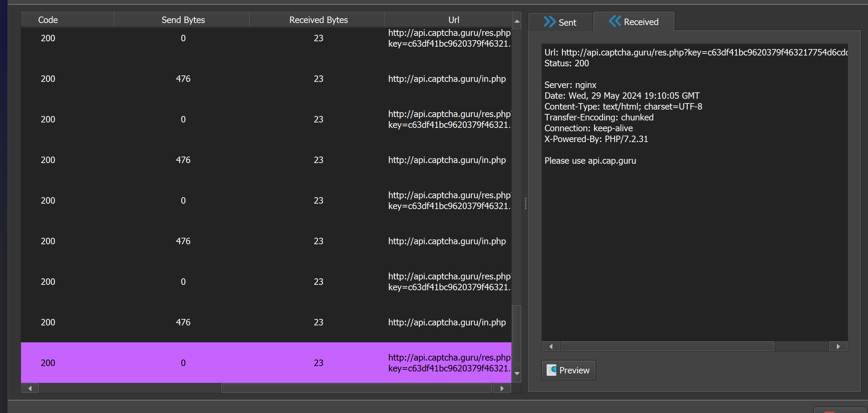Screen dimensions: 868x413
Task: Click the Preview button's page icon
Action: [x=552, y=370]
